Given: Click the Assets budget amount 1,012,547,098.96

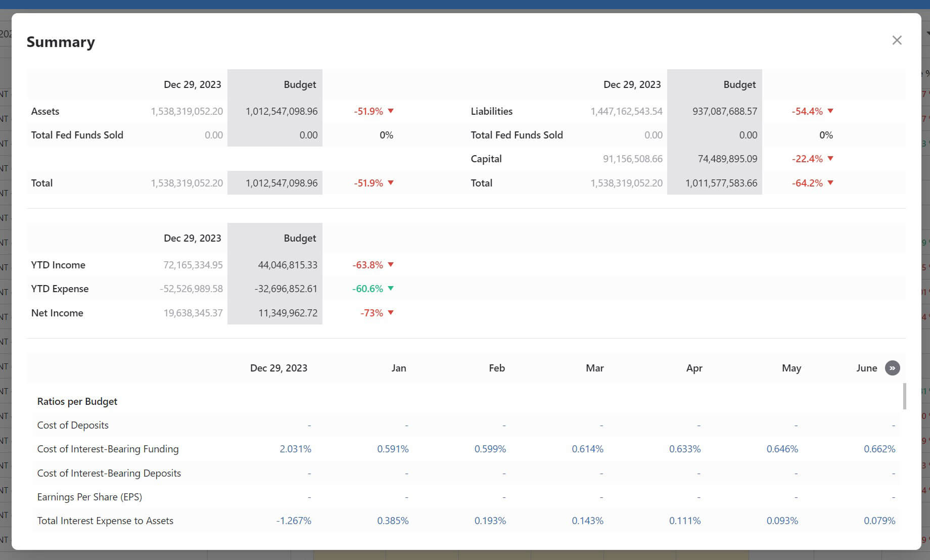Looking at the screenshot, I should pos(282,111).
